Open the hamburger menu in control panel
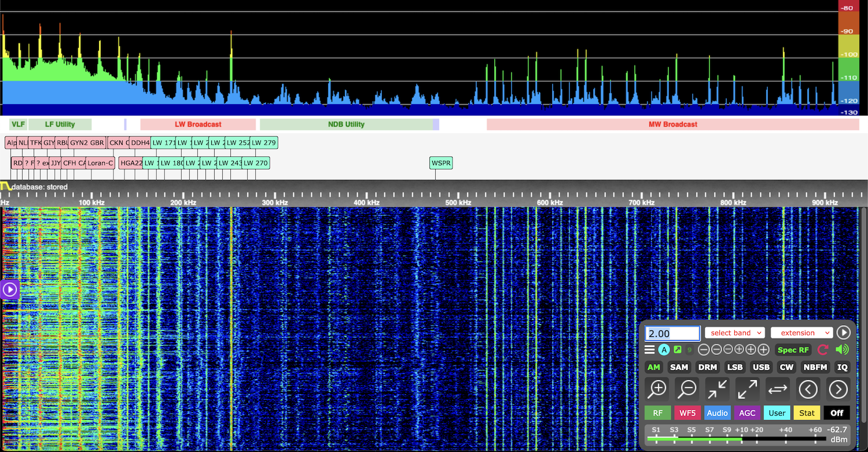Image resolution: width=868 pixels, height=452 pixels. [650, 350]
